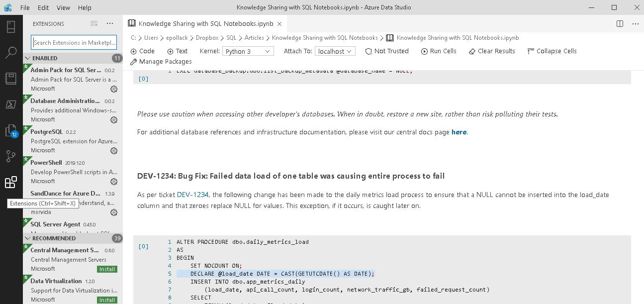The height and width of the screenshot is (304, 644).
Task: Focus the Search Extensions in Marketplace field
Action: pos(74,42)
